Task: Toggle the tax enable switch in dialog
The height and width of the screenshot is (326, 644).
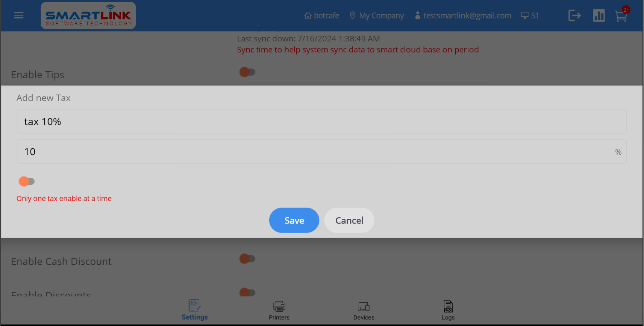Action: click(x=27, y=181)
